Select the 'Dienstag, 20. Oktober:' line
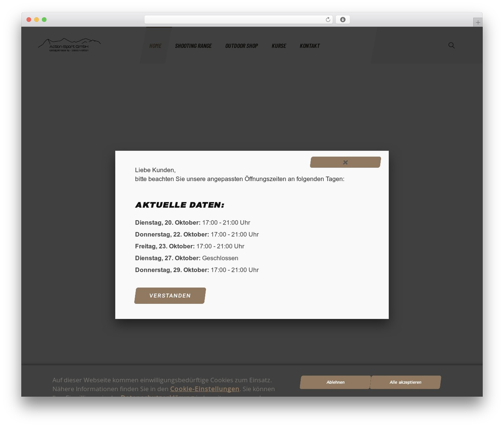Image resolution: width=504 pixels, height=427 pixels. 193,223
